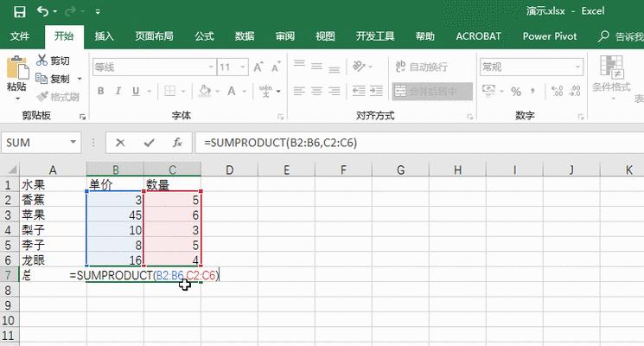Apply the font color A
The image size is (644, 346).
click(x=232, y=91)
